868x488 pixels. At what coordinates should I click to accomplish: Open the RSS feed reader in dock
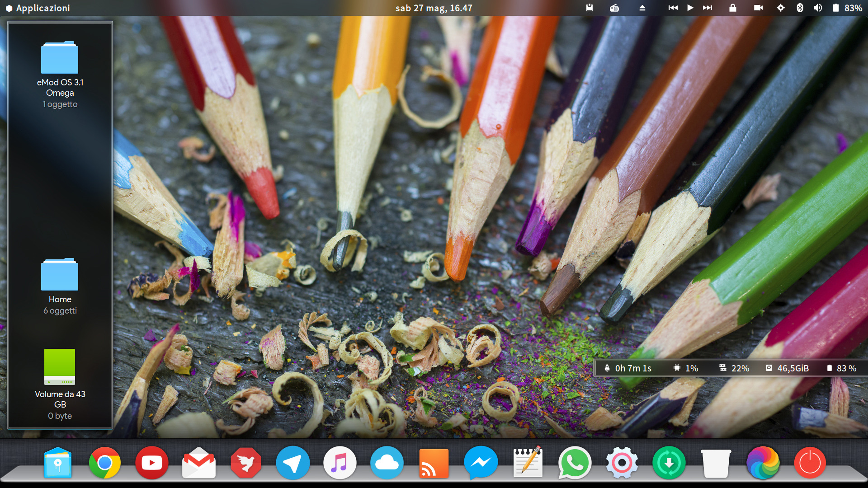coord(434,463)
